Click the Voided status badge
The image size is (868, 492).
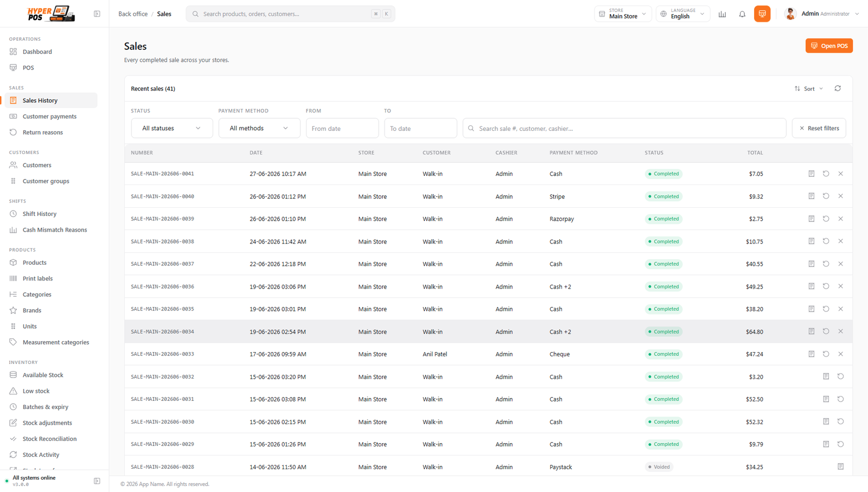[x=659, y=467]
